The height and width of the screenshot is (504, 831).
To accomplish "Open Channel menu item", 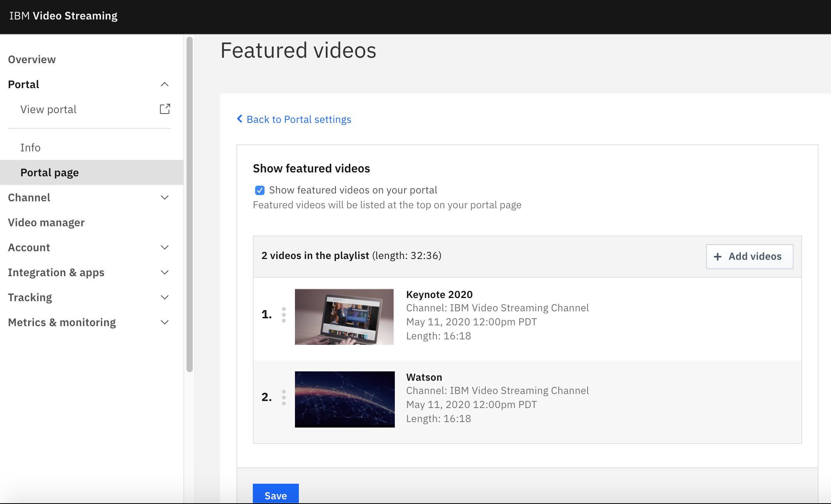I will tap(29, 197).
